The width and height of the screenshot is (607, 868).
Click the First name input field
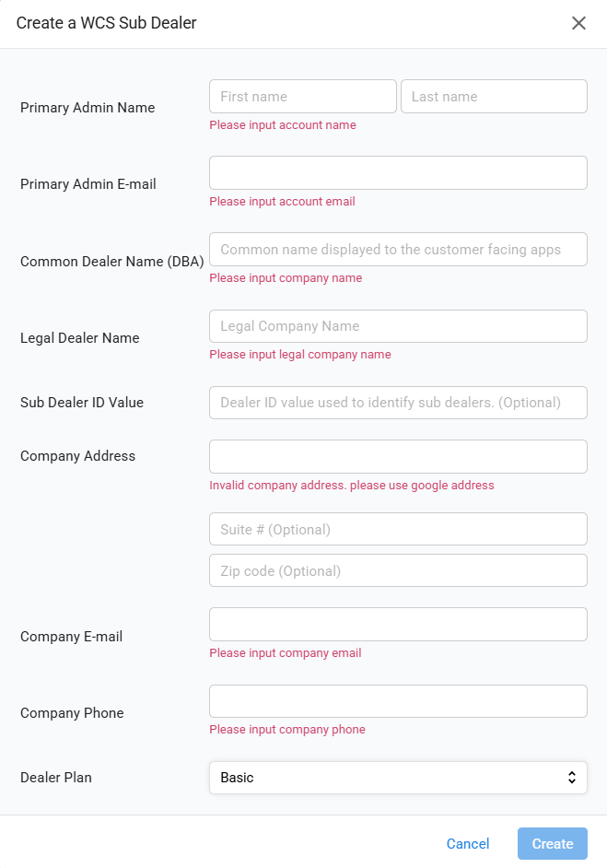point(303,97)
